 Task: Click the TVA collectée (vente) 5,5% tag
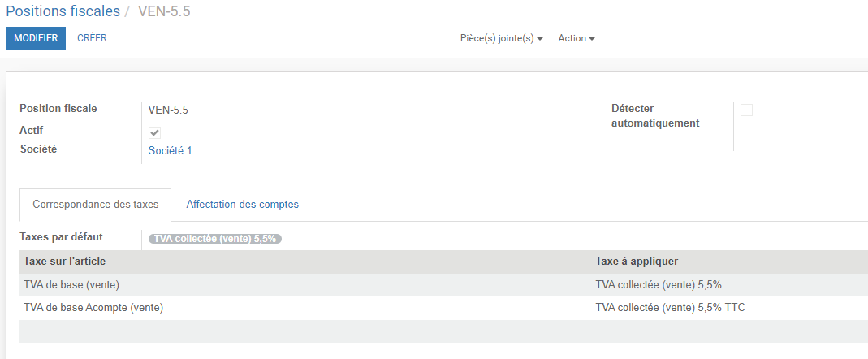[x=215, y=239]
